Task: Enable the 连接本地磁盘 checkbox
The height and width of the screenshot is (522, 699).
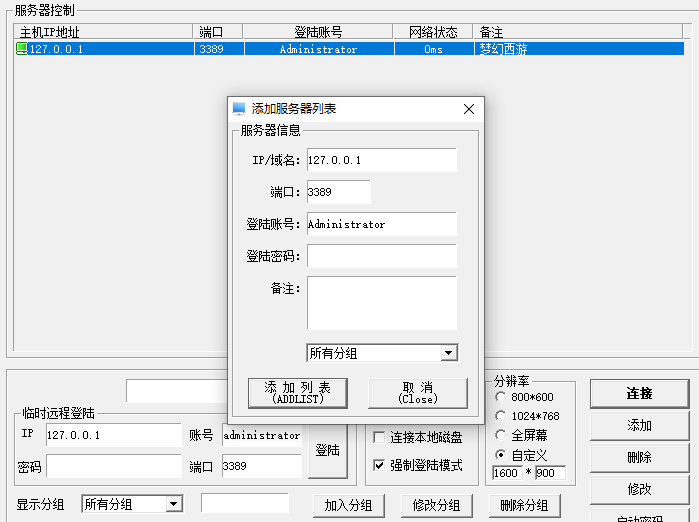Action: 380,438
